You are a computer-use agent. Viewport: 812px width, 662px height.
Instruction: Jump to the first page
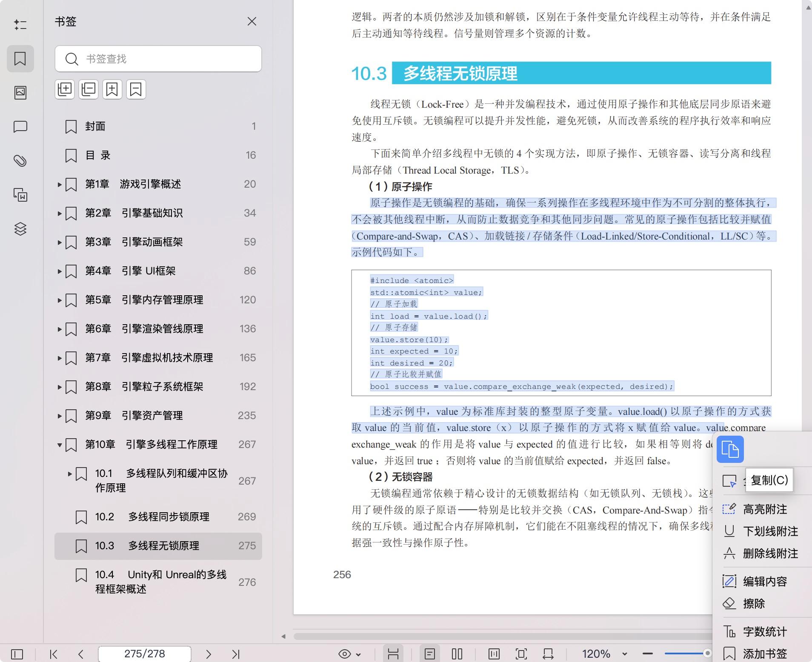54,654
